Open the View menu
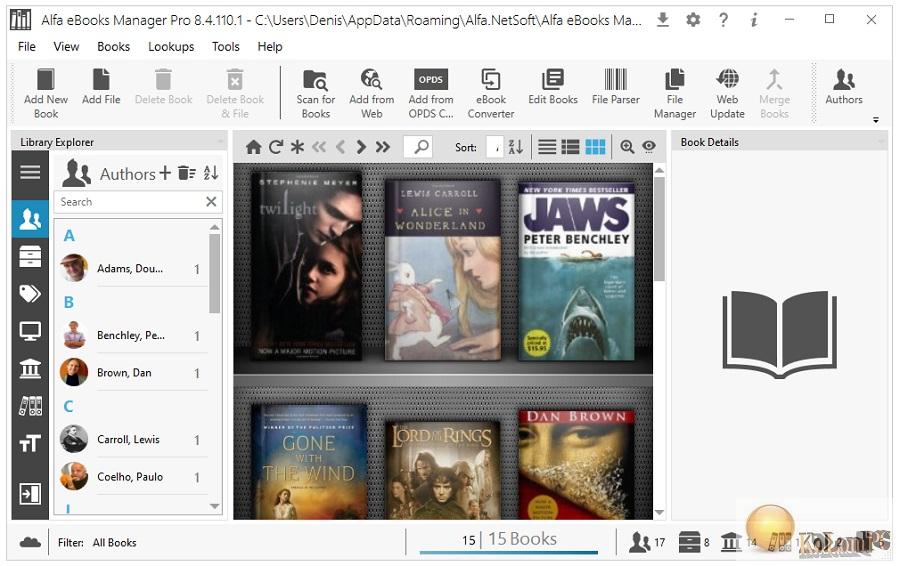This screenshot has height=566, width=900. click(x=66, y=46)
